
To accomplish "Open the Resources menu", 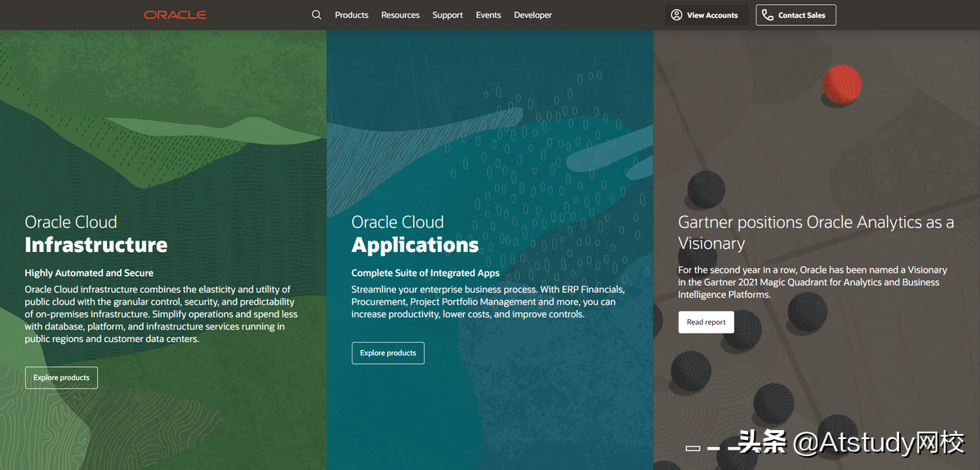I will coord(400,15).
